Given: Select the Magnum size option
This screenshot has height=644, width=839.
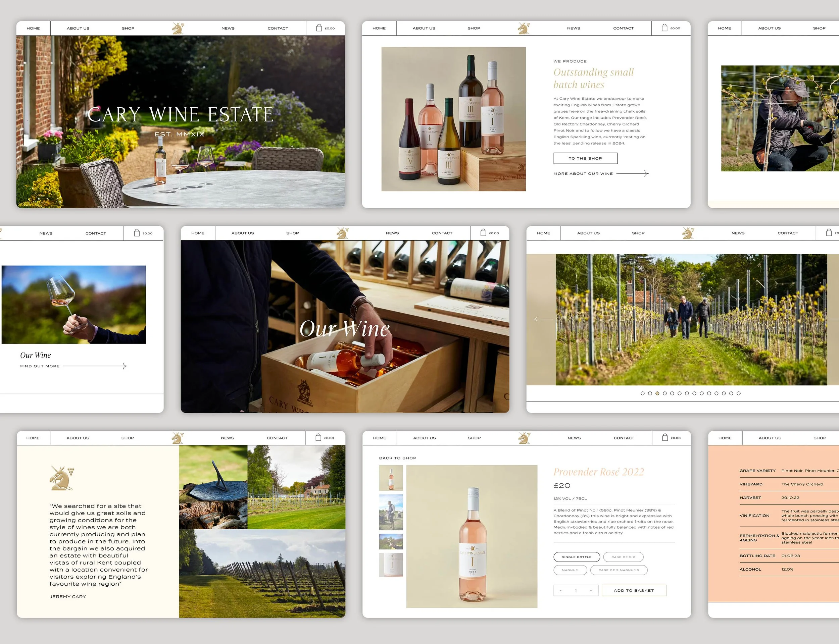Looking at the screenshot, I should click(x=570, y=570).
